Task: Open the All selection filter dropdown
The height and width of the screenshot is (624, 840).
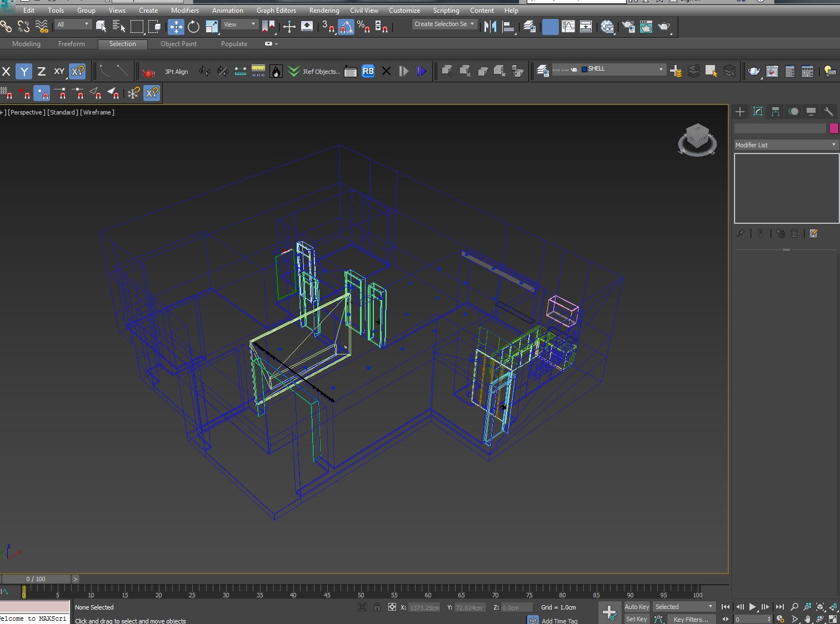Action: coord(73,24)
